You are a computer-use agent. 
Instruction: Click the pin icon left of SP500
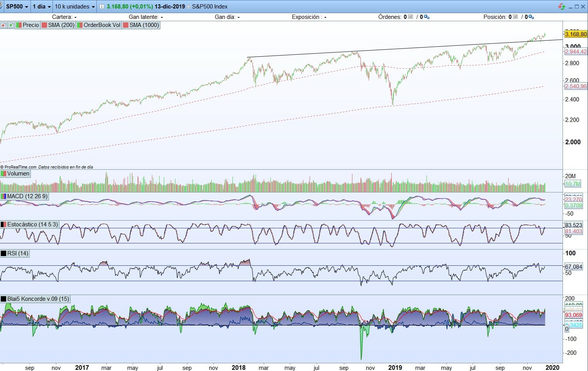tap(2, 7)
